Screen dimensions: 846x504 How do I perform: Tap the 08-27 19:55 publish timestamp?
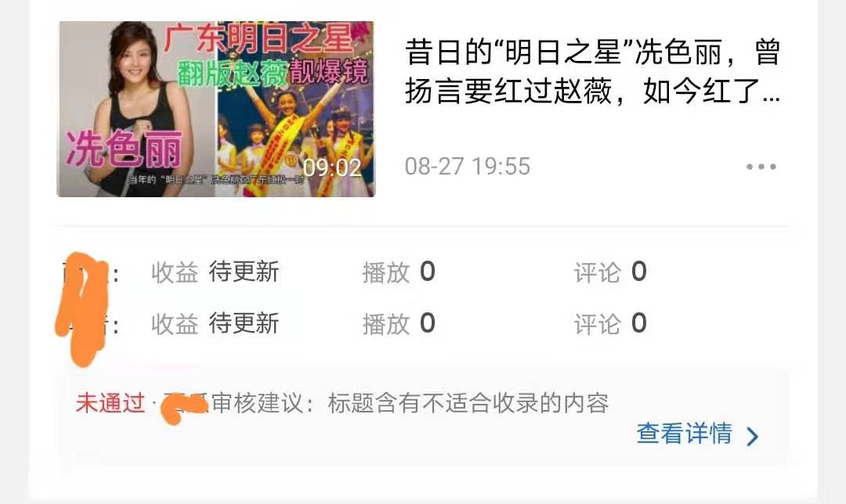click(467, 167)
